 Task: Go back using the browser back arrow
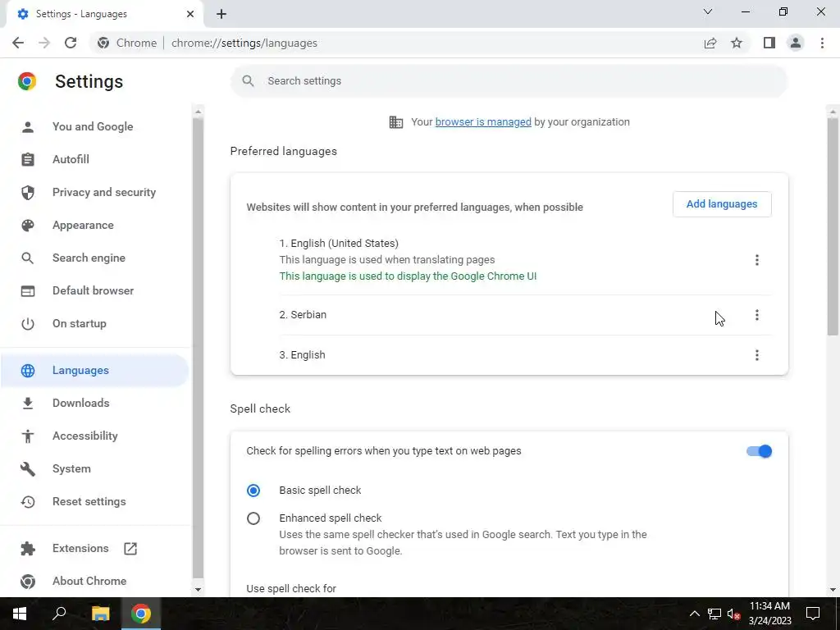tap(18, 43)
